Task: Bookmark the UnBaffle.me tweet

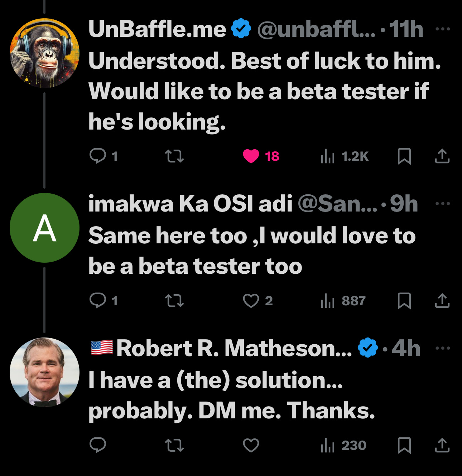Action: click(404, 156)
